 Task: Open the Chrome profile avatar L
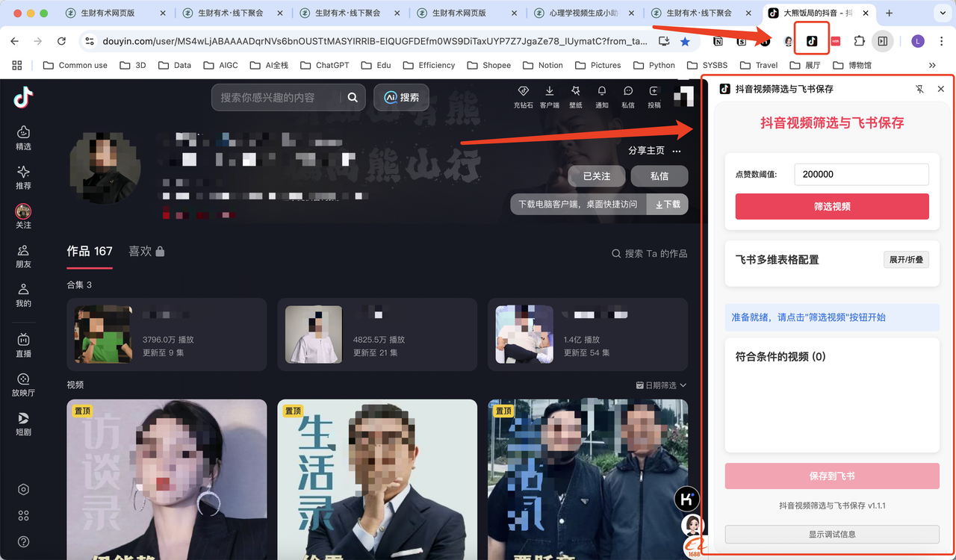click(917, 42)
